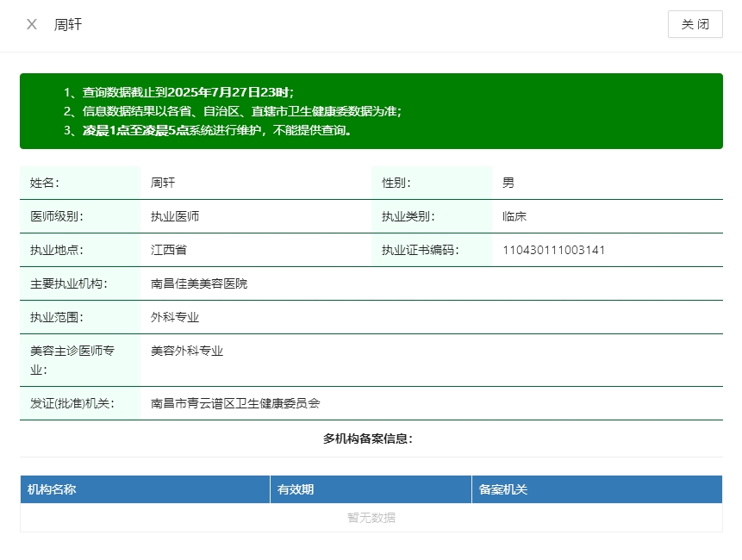
Task: Click the 执业医师 physician level value
Action: [x=175, y=216]
